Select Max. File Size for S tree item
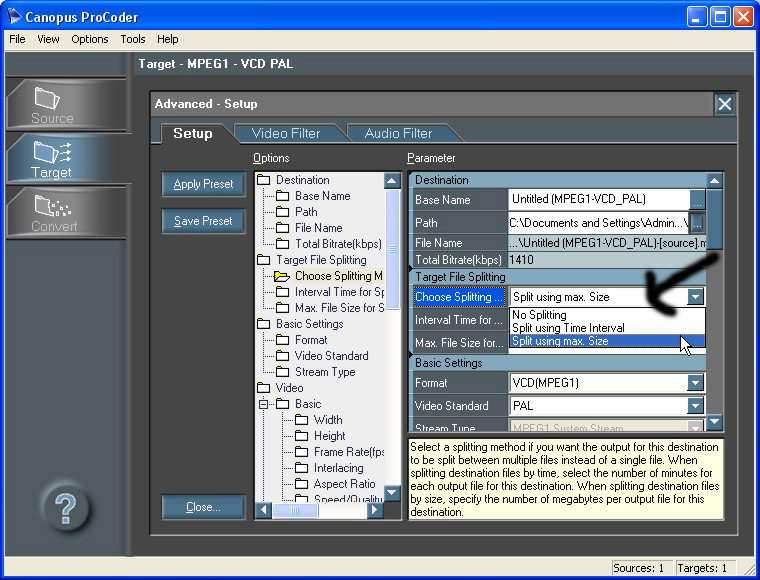Image resolution: width=760 pixels, height=580 pixels. coord(330,308)
